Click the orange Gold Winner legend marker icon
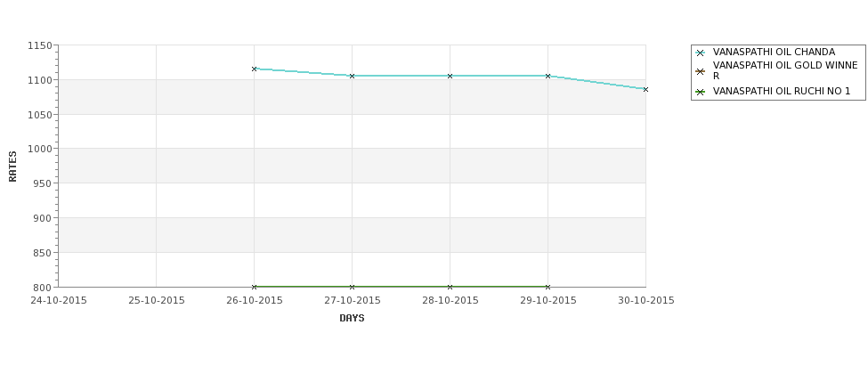The width and height of the screenshot is (868, 382). [x=701, y=71]
